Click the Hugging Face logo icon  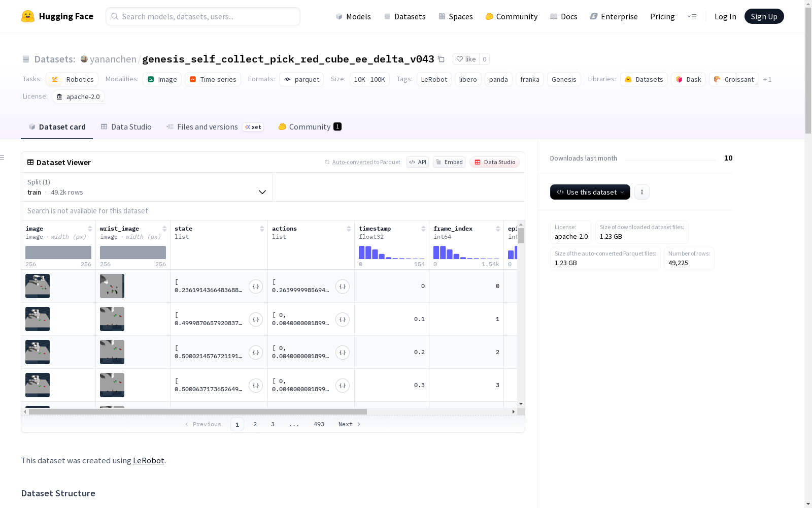coord(28,16)
